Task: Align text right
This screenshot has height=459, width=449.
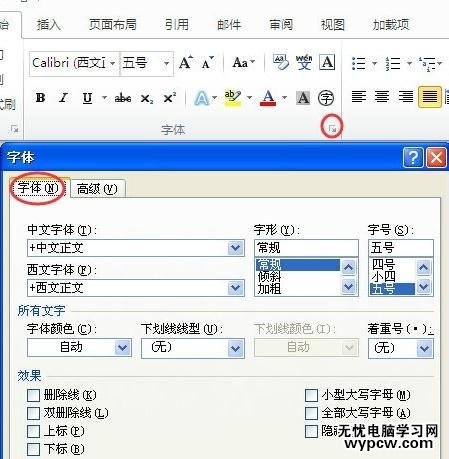Action: tap(406, 97)
